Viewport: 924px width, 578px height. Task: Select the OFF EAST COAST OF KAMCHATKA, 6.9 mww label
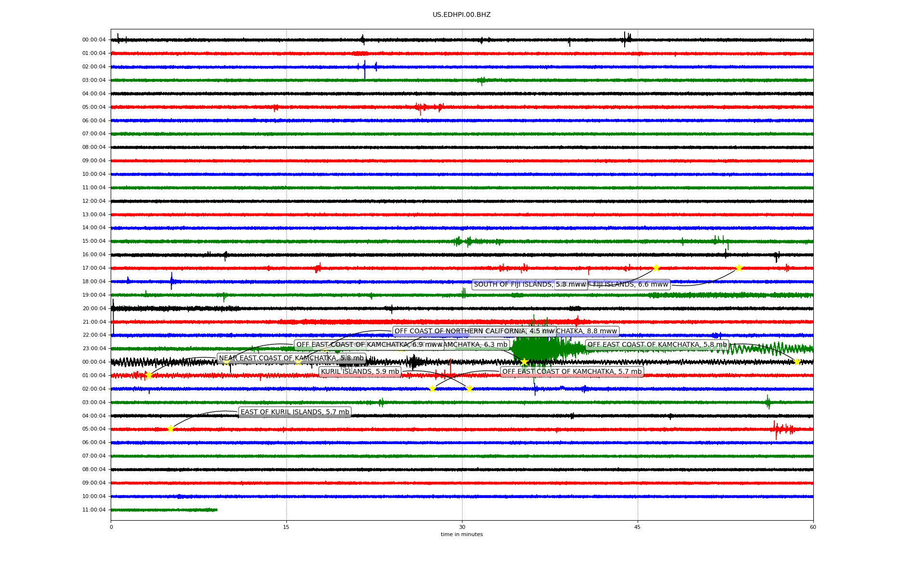[369, 345]
